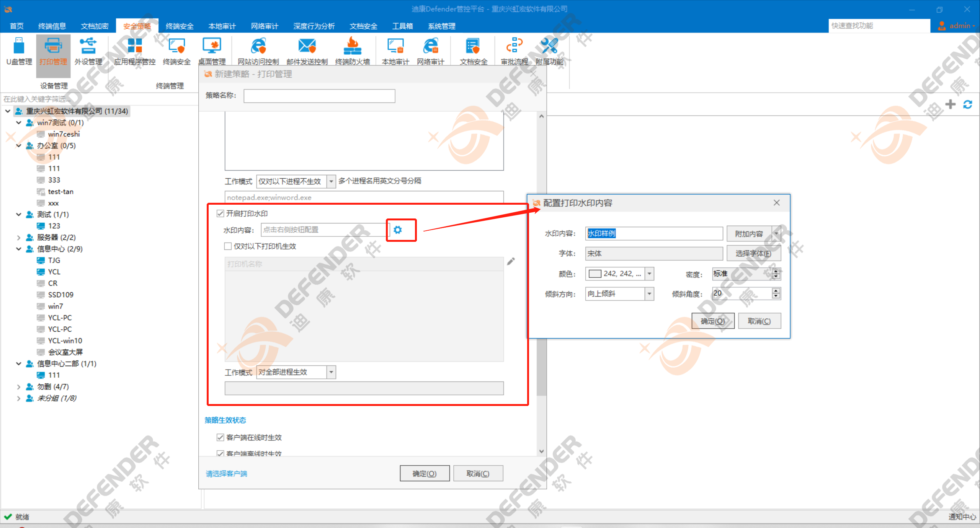Open U盘管理 in the toolbar
Image resolution: width=980 pixels, height=528 pixels.
pos(19,52)
